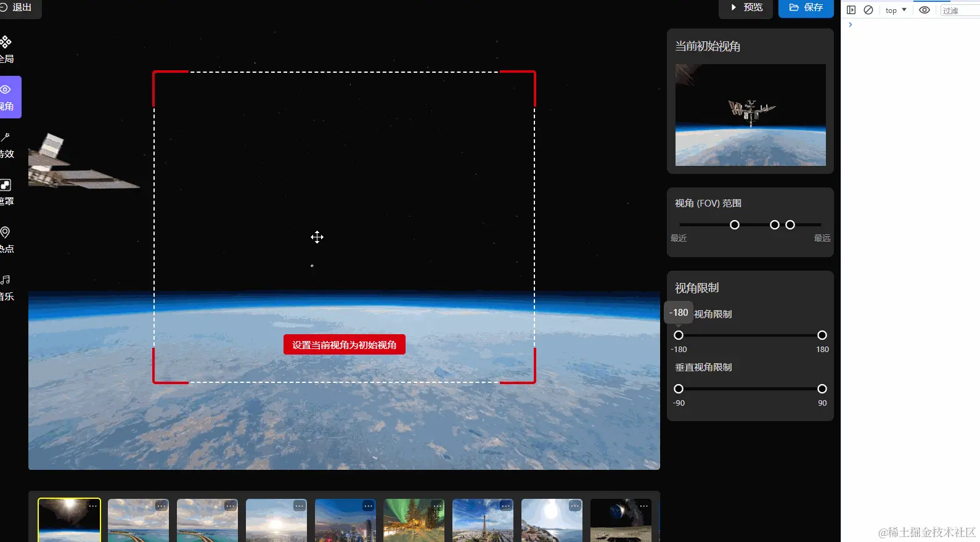
Task: Click the 当前初始视角 preview image
Action: click(751, 115)
